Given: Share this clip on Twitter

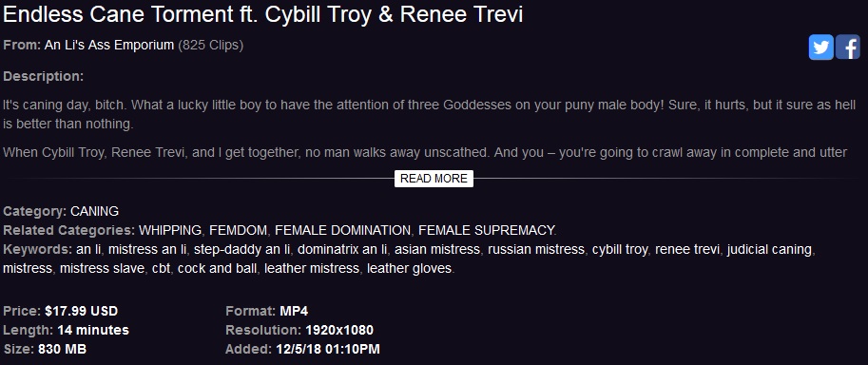Looking at the screenshot, I should [x=821, y=48].
